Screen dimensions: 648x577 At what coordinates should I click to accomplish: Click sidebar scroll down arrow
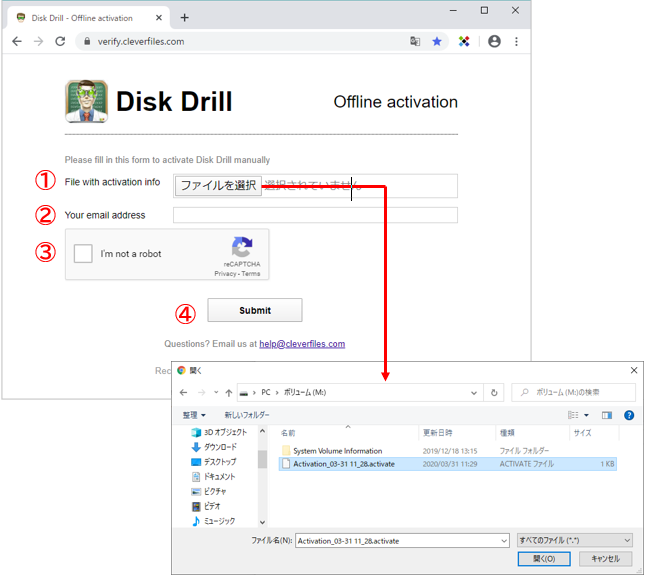pyautogui.click(x=262, y=522)
